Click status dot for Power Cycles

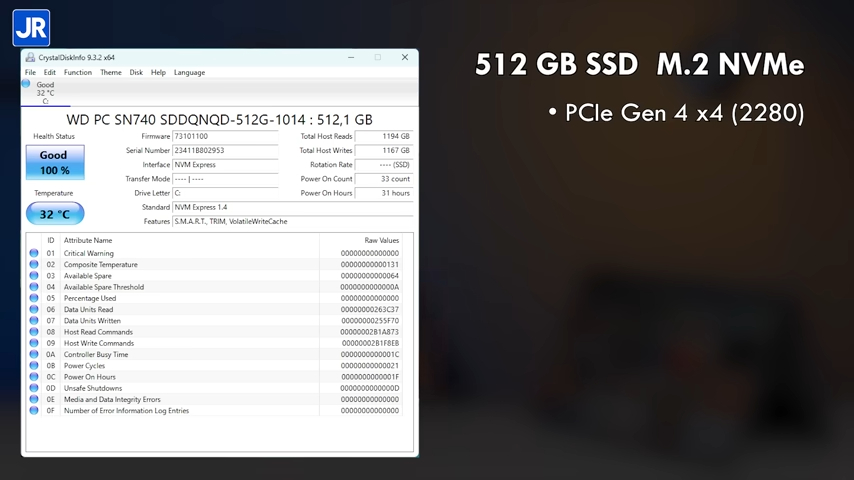click(34, 366)
